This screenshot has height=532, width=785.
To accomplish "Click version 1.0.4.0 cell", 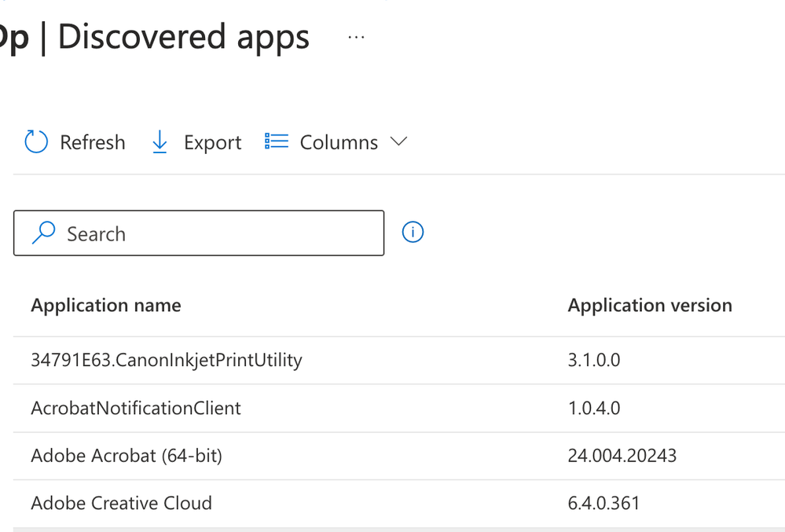I will tap(594, 408).
